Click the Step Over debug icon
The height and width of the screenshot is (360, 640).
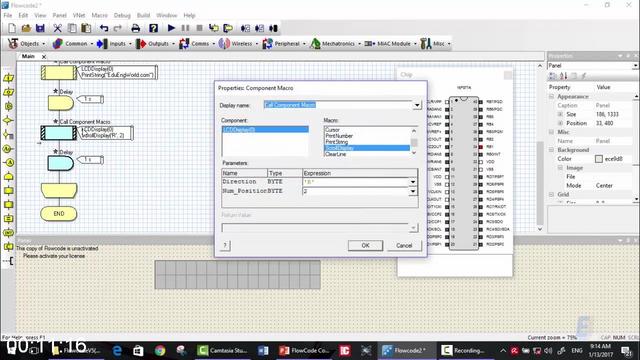(228, 28)
